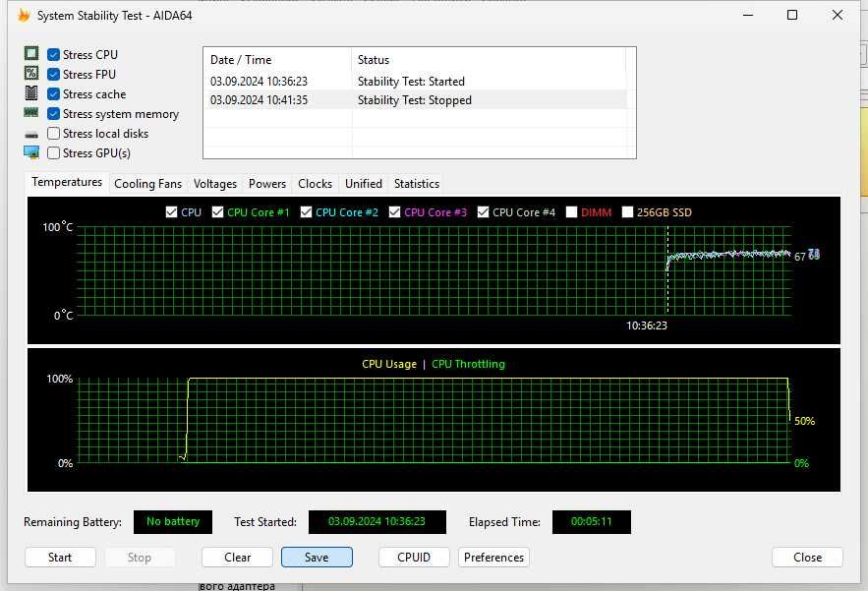Show 256GB SSD temperature in graph

[x=627, y=212]
